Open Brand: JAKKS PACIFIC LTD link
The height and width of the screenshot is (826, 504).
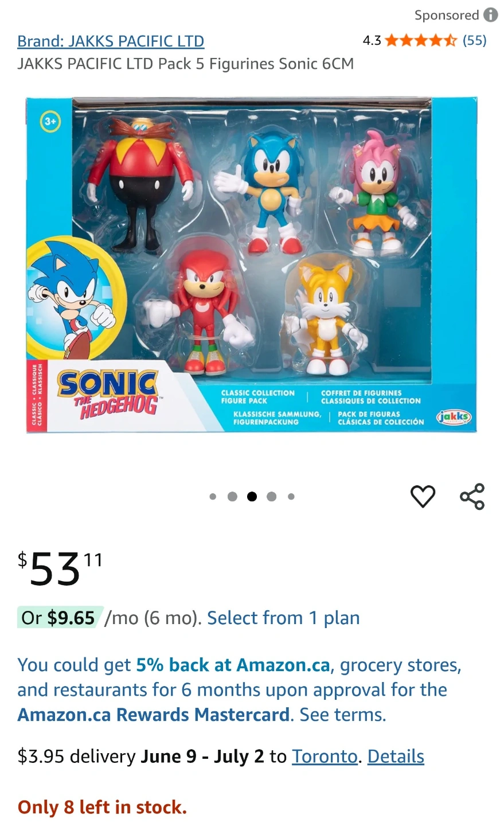[x=111, y=41]
